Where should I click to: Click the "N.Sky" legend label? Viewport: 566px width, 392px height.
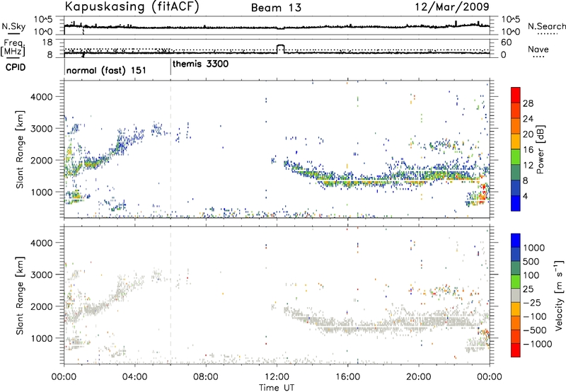(13, 26)
